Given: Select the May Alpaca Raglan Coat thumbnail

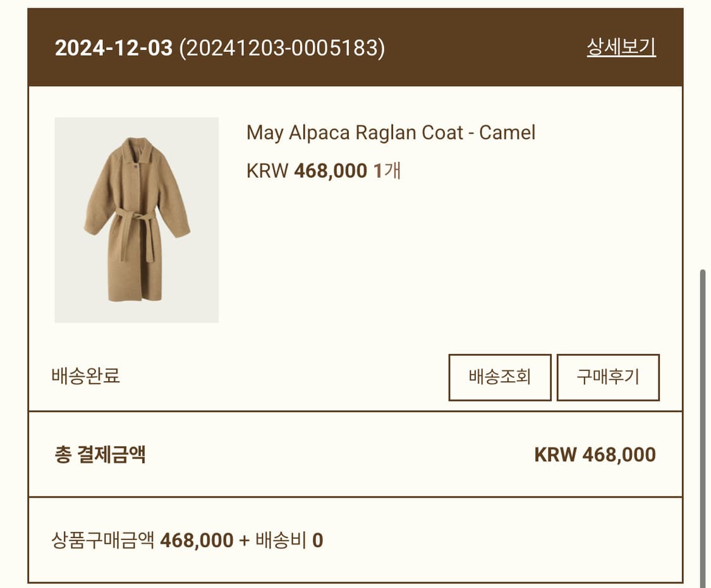Looking at the screenshot, I should click(x=137, y=219).
